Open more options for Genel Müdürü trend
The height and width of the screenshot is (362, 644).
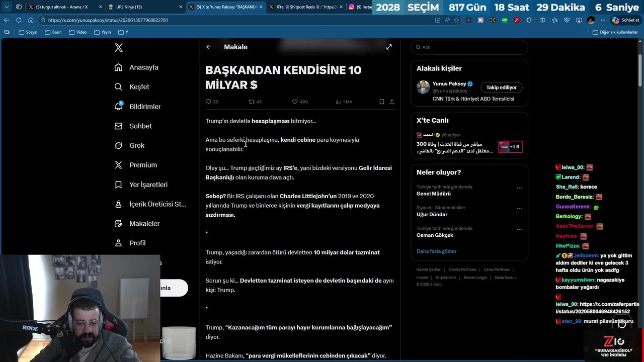pos(519,188)
